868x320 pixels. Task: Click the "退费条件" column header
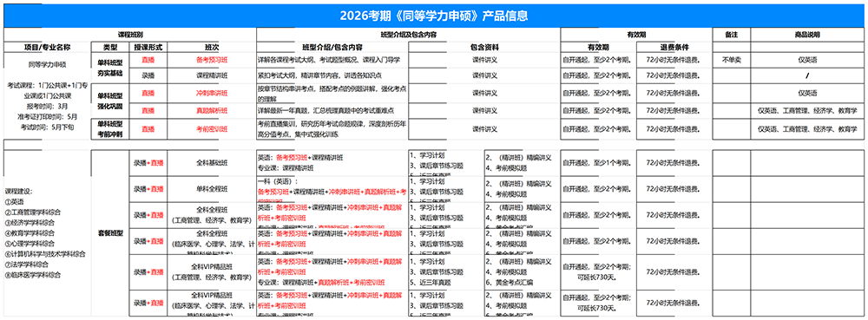674,47
